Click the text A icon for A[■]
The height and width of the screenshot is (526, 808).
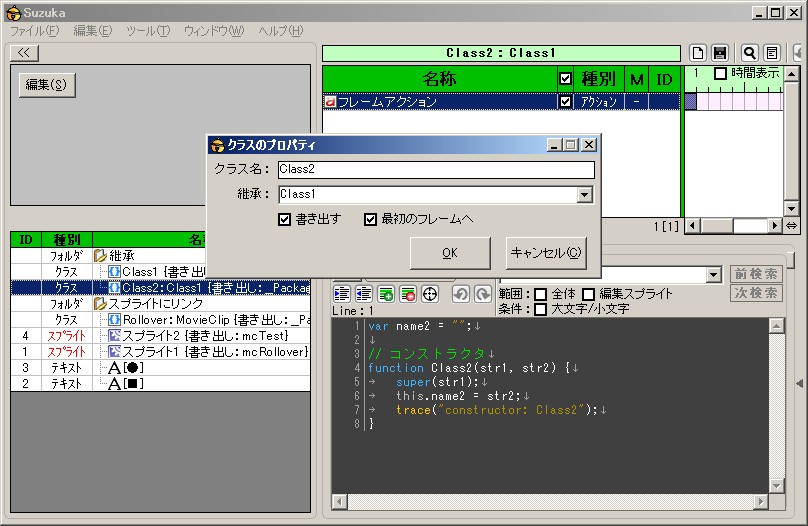(114, 383)
